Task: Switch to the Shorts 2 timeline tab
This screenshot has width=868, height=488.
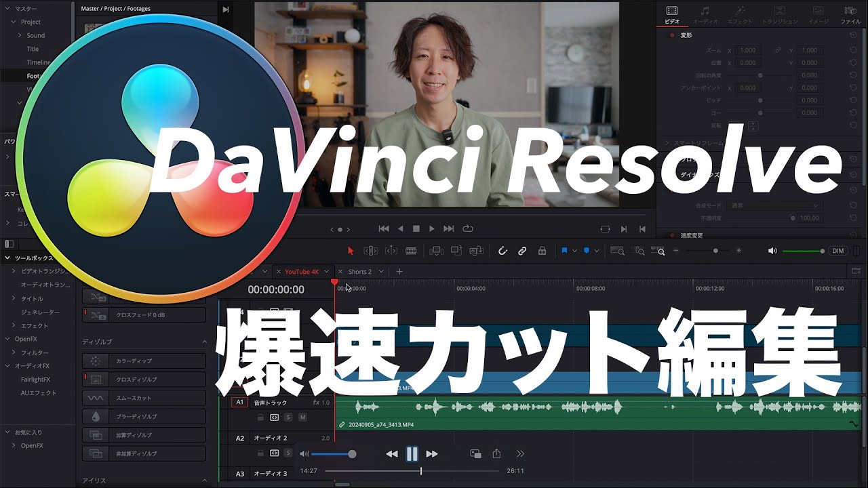Action: click(359, 272)
